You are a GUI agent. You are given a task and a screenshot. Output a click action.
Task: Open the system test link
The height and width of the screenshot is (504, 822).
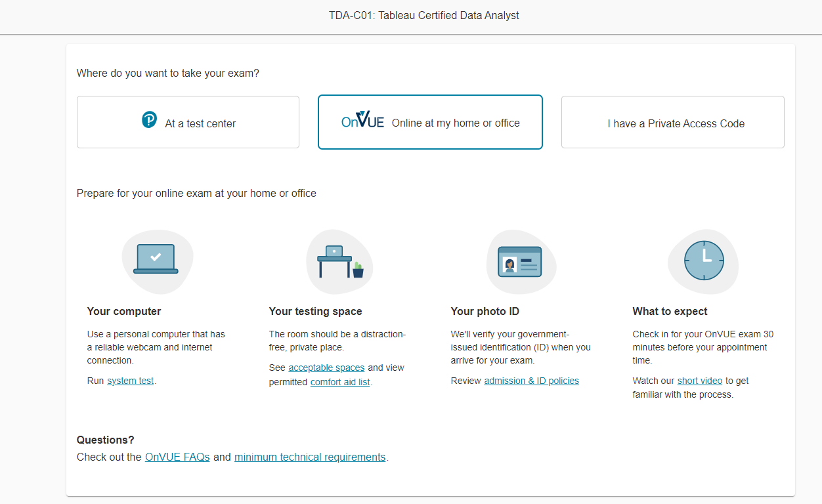(x=131, y=381)
